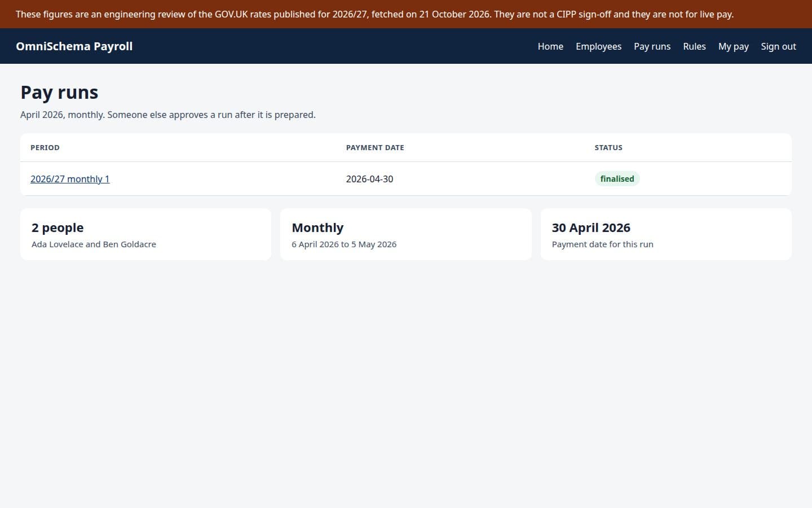The image size is (812, 508).
Task: Open the Rules page
Action: pyautogui.click(x=694, y=46)
